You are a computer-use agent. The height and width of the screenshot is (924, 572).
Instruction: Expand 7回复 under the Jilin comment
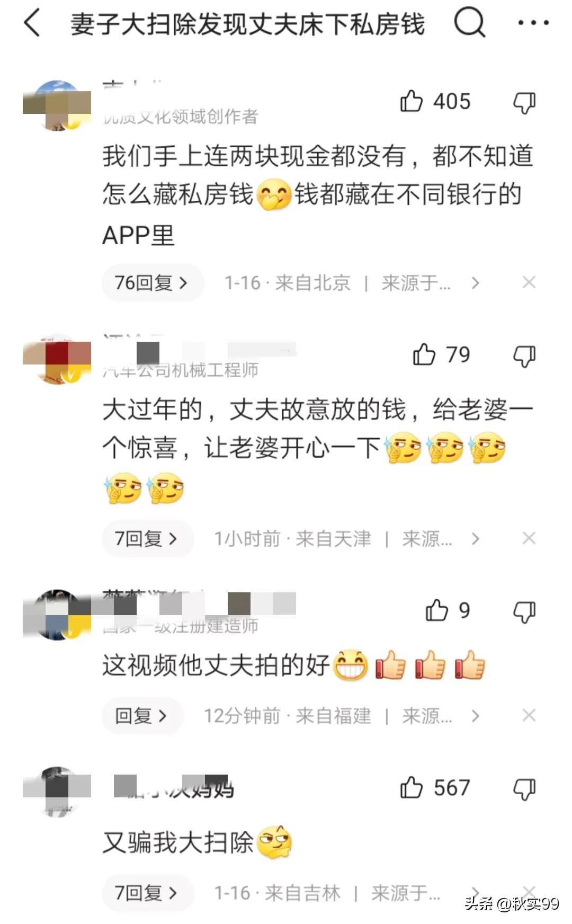coord(148,893)
